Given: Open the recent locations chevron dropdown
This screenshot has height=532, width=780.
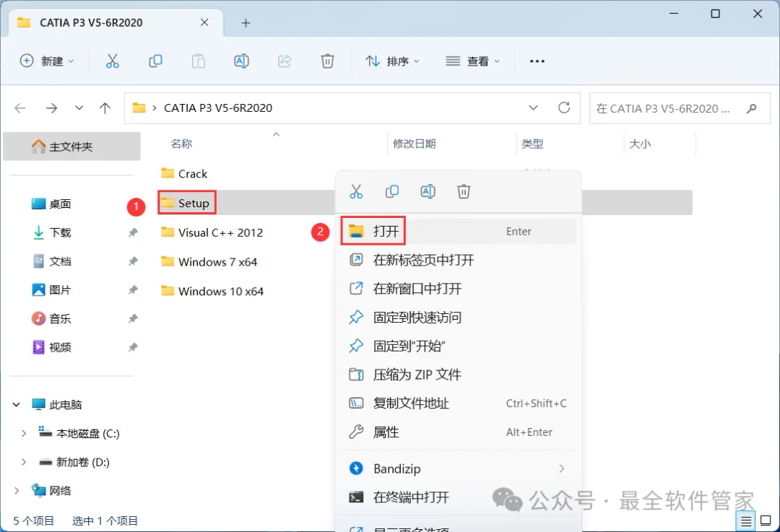Looking at the screenshot, I should coord(79,108).
